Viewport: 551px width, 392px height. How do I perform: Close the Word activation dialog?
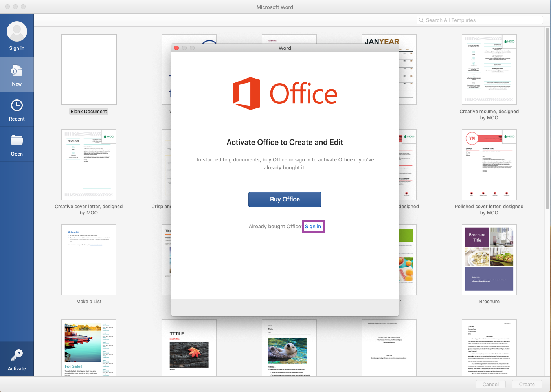click(176, 48)
